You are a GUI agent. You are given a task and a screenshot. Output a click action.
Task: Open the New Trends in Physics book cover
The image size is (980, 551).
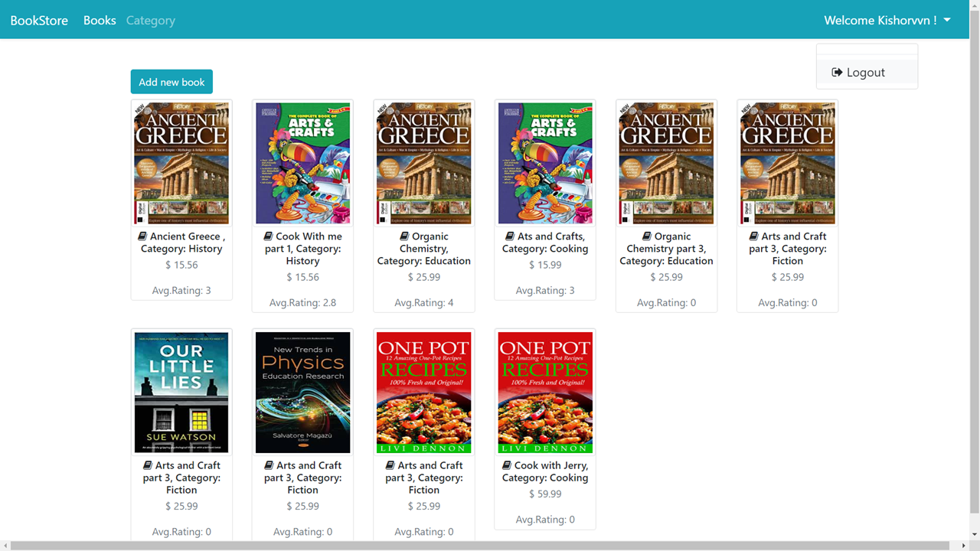click(x=302, y=393)
